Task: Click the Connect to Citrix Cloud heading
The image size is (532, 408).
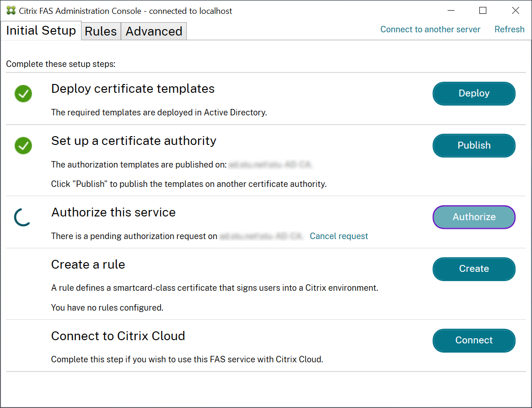Action: click(x=118, y=336)
